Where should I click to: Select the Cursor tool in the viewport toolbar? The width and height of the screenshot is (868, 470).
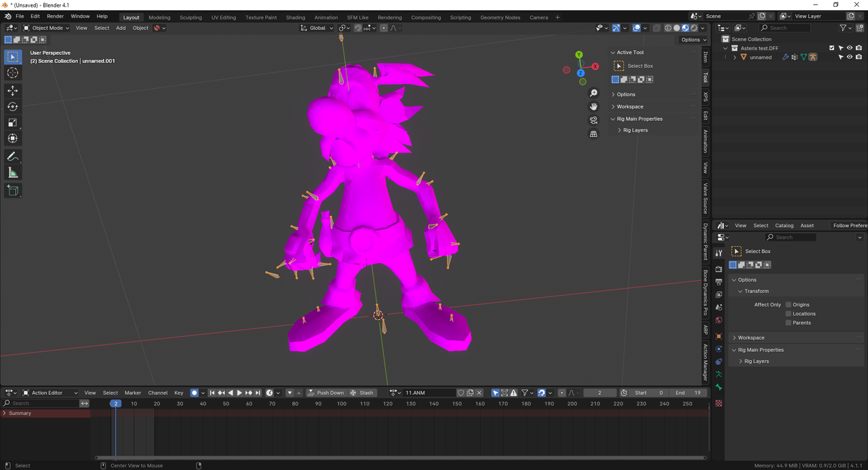pyautogui.click(x=12, y=73)
